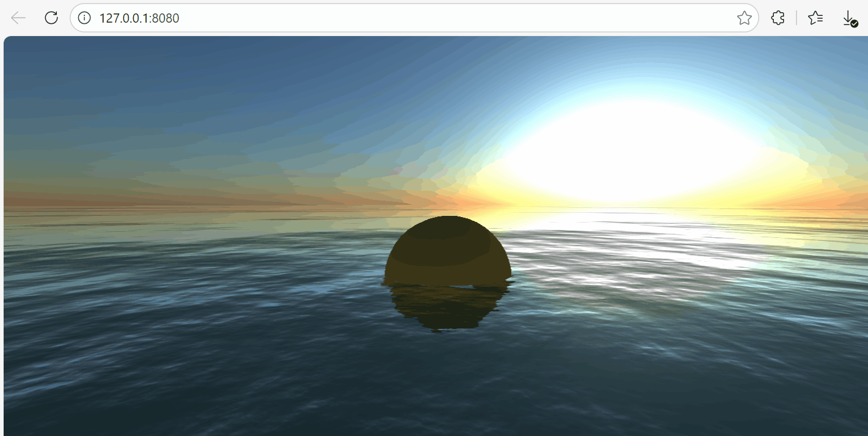The image size is (868, 436).
Task: Open the Extensions puzzle icon
Action: pyautogui.click(x=778, y=18)
